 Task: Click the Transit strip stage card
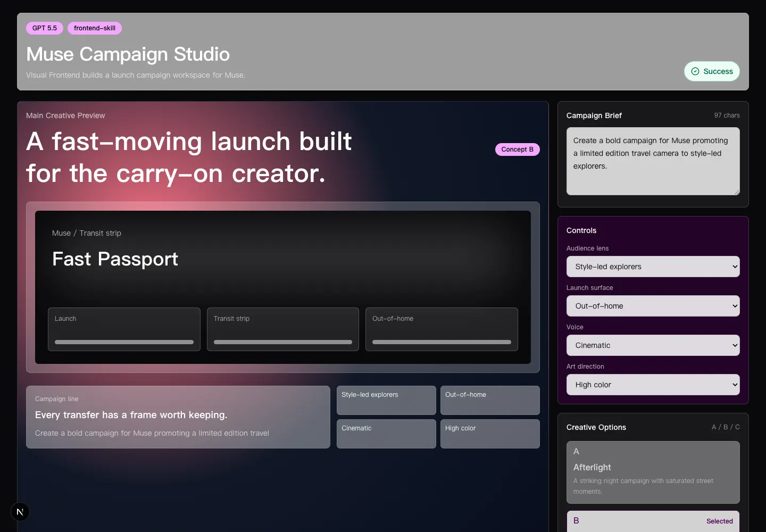(283, 329)
